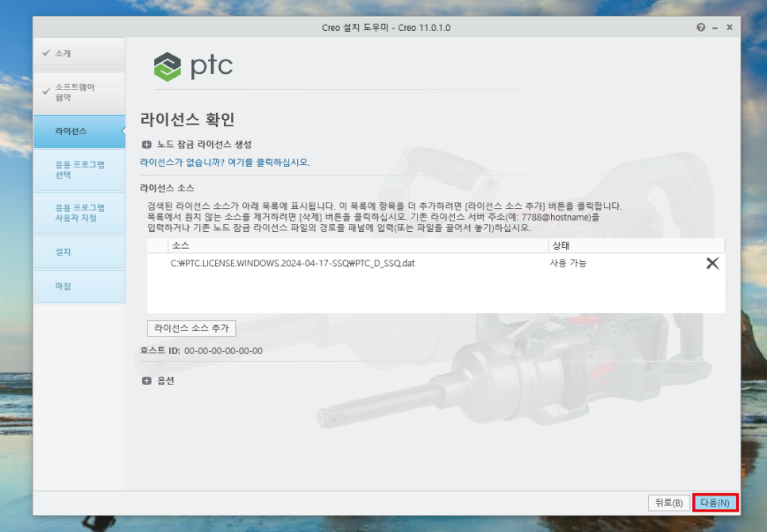Close the Creo installer window

pos(730,27)
